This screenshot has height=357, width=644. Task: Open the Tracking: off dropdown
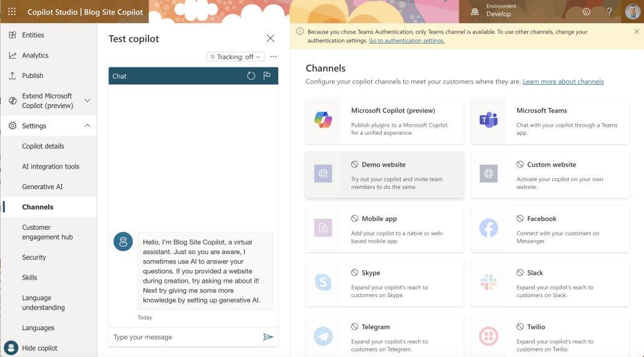[x=235, y=57]
